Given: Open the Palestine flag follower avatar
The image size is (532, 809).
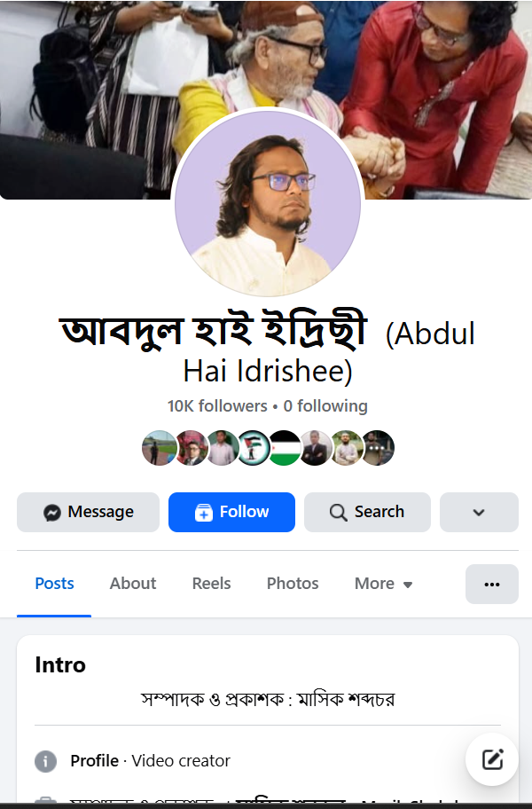Looking at the screenshot, I should click(x=285, y=448).
